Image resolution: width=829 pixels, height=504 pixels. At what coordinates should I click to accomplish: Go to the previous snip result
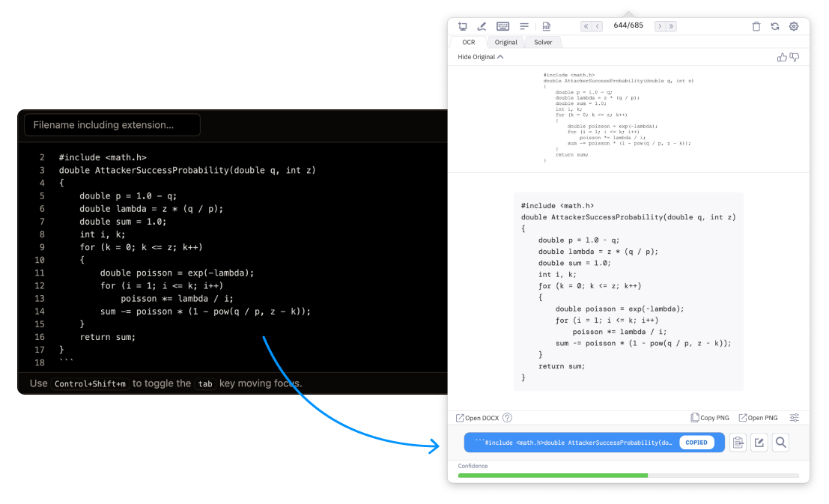598,26
